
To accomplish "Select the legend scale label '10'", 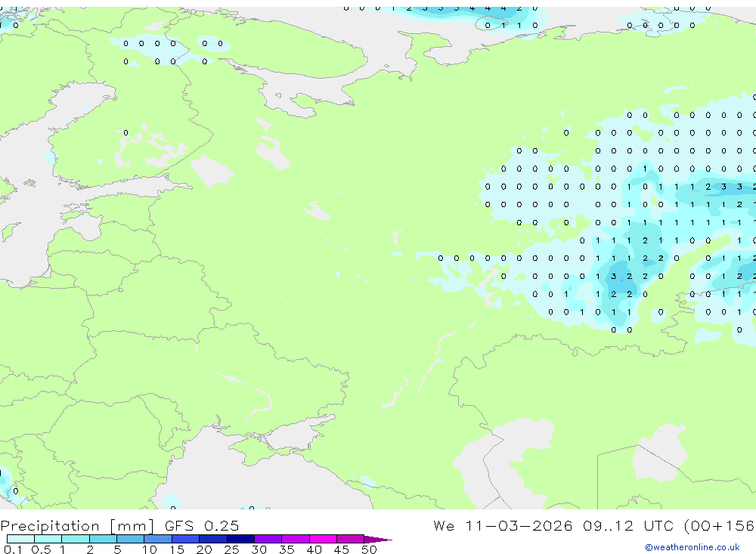I will tap(150, 549).
